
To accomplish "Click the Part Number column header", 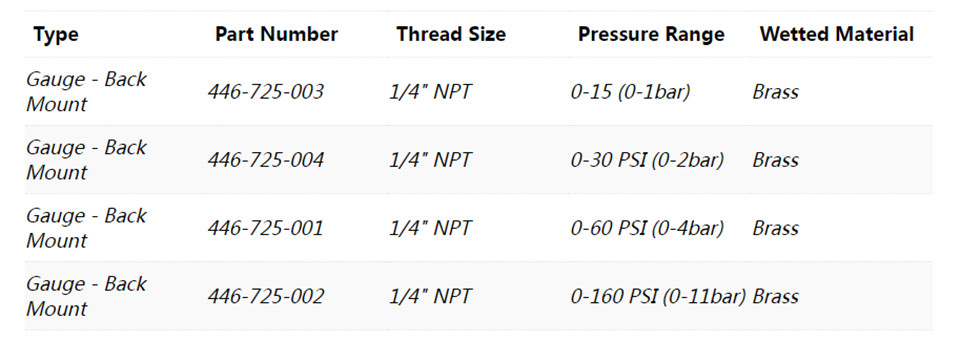I will coord(276,34).
